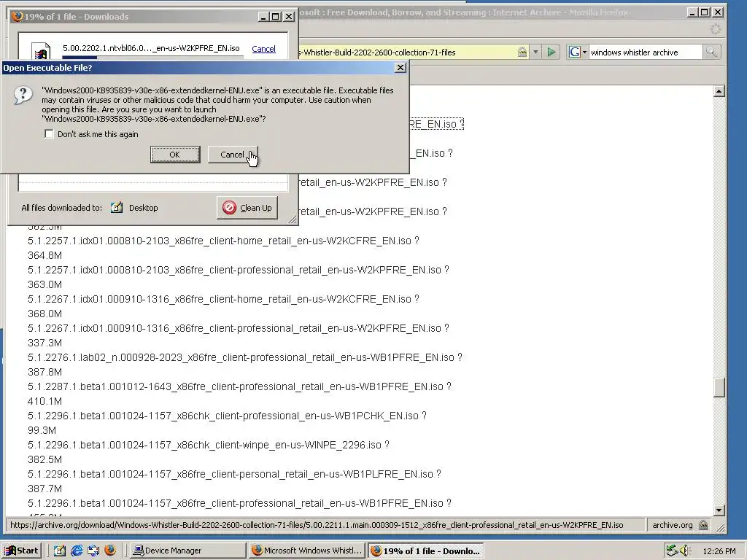This screenshot has height=560, width=747.
Task: Click the "19% of 1 file" taskbar button
Action: (426, 551)
